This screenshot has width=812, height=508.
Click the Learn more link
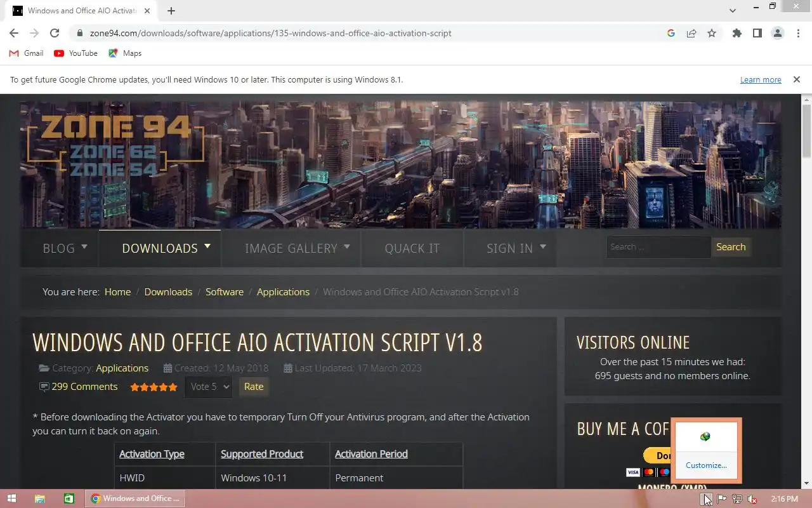(x=761, y=80)
